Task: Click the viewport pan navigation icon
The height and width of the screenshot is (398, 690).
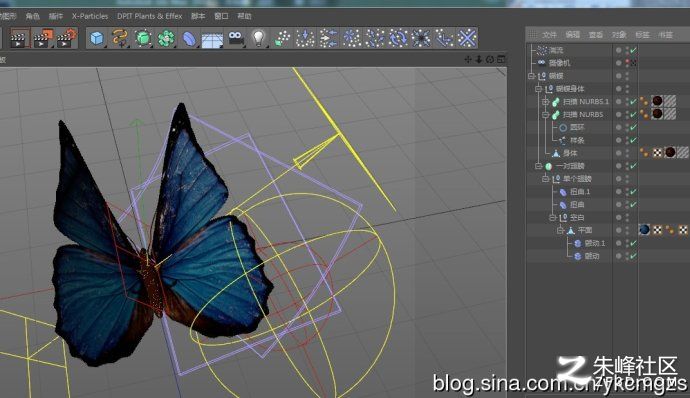Action: coord(468,59)
